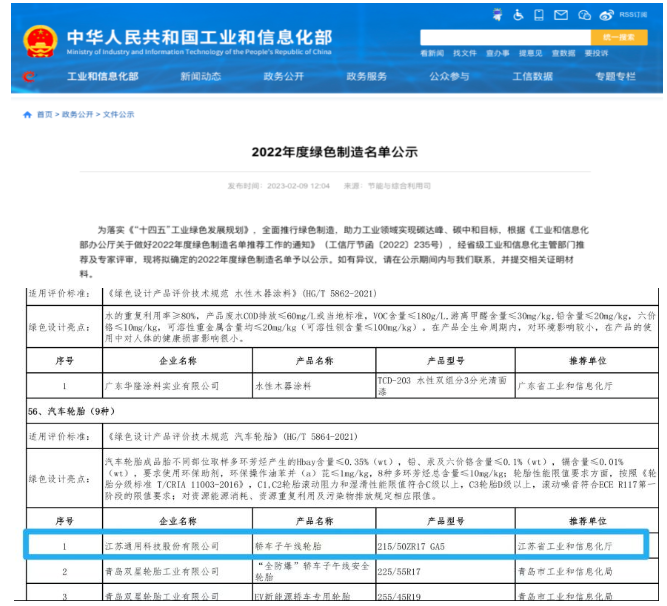The width and height of the screenshot is (667, 606).
Task: Open the 查办事 quick link
Action: [x=498, y=53]
